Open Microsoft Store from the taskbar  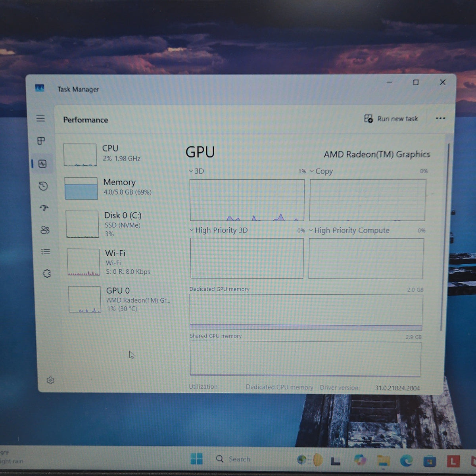[x=429, y=461]
